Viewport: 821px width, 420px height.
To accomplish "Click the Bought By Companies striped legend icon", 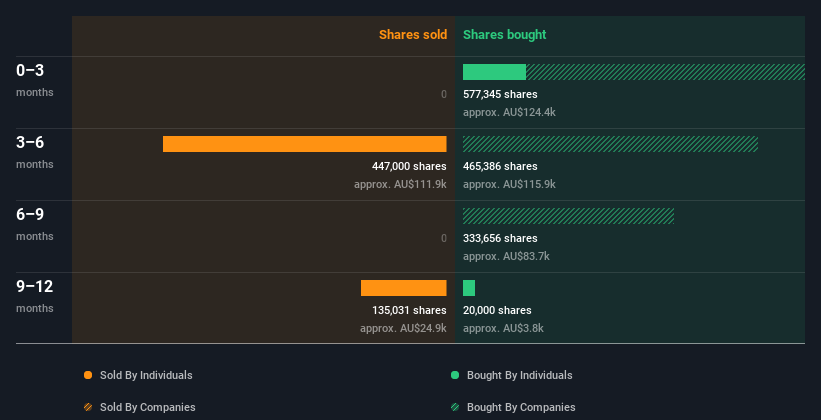I will click(455, 407).
